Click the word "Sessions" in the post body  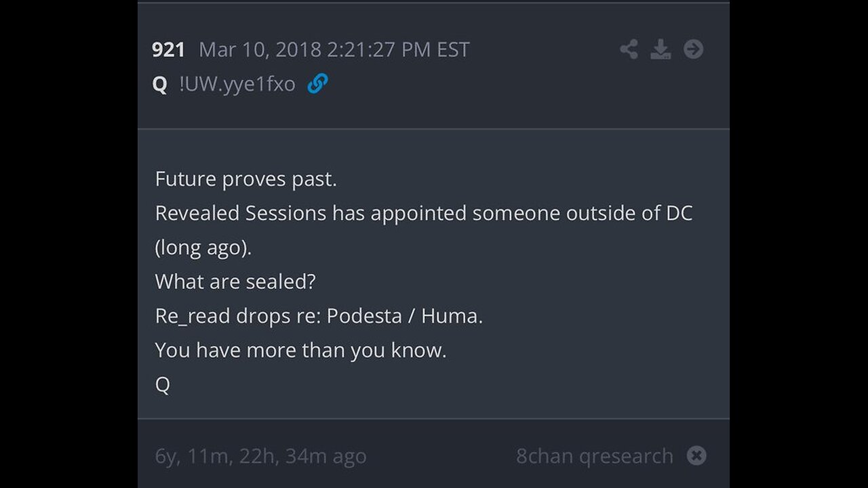click(x=285, y=213)
